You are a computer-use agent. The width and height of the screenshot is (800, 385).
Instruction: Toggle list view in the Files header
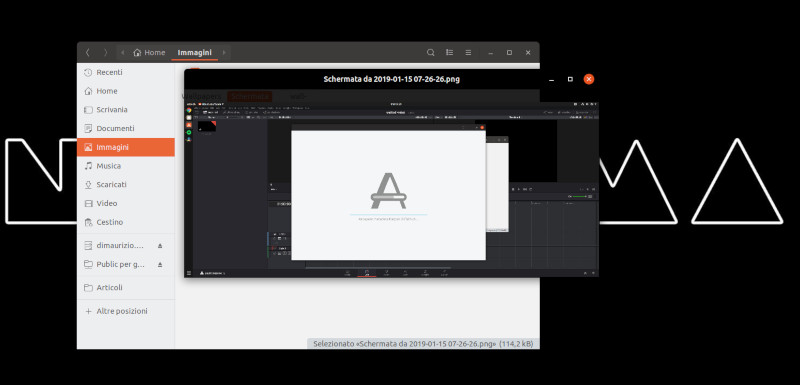(449, 53)
